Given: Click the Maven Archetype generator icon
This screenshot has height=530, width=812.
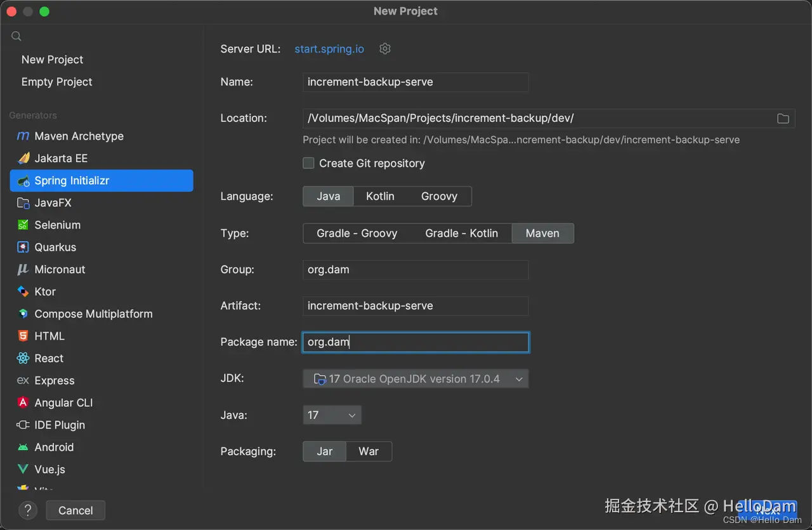Looking at the screenshot, I should [23, 136].
